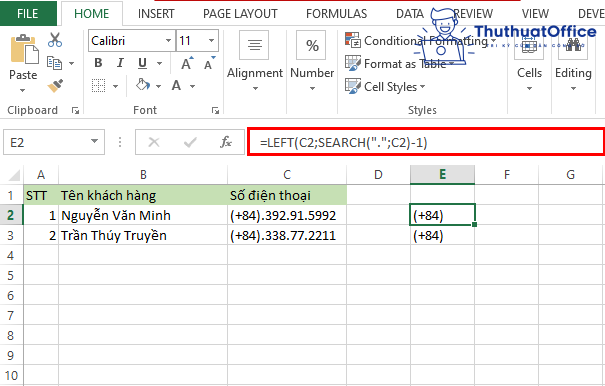Select the Format Painter brush

[55, 86]
